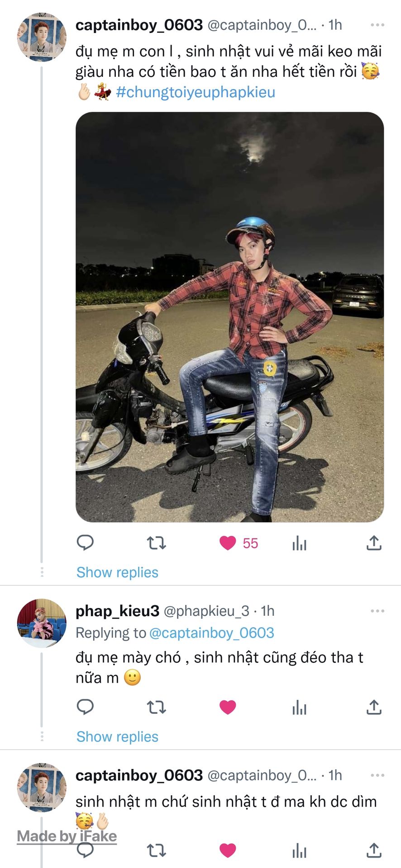Open the motorcycle photo full view

[229, 317]
